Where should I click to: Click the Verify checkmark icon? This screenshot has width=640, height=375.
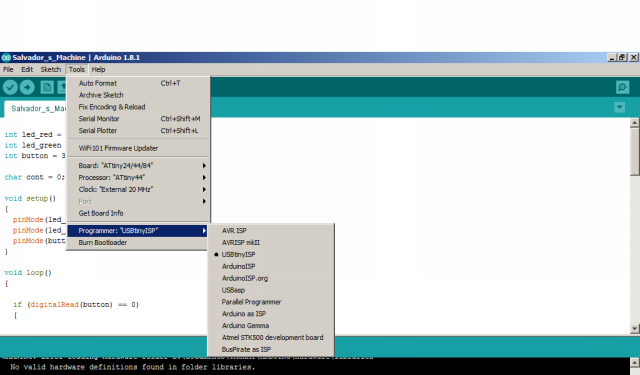click(10, 87)
